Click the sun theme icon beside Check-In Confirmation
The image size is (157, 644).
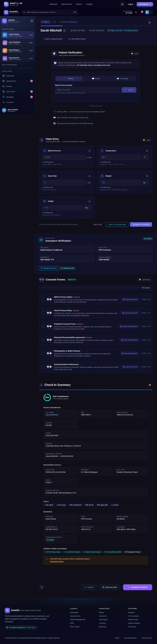tap(150, 23)
